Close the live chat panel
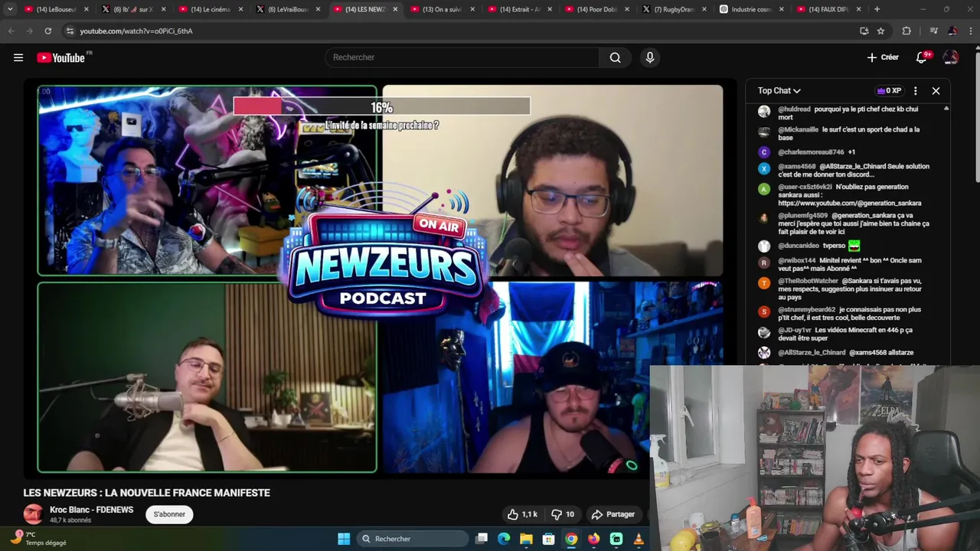Screen dimensions: 980x551 pos(936,91)
